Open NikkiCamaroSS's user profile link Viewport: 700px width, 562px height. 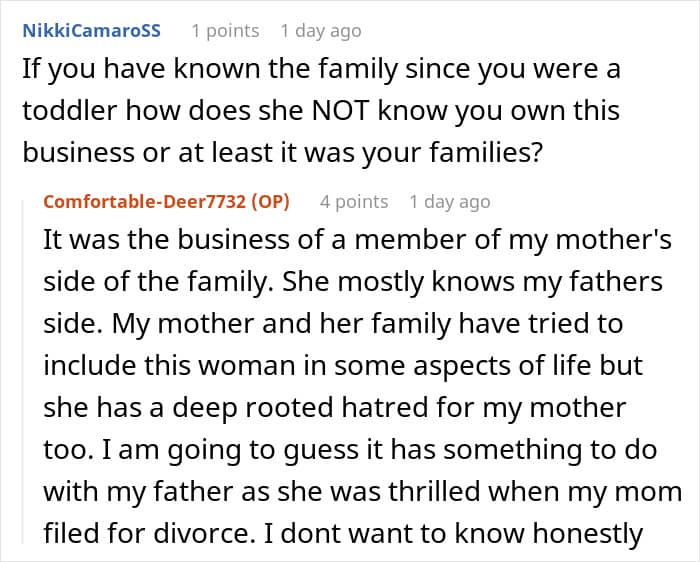tap(90, 31)
